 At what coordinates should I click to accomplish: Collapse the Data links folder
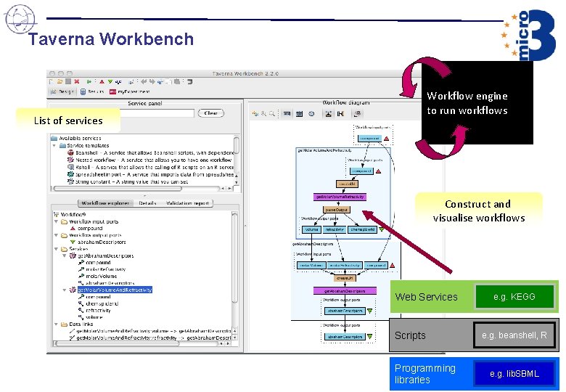pyautogui.click(x=57, y=324)
